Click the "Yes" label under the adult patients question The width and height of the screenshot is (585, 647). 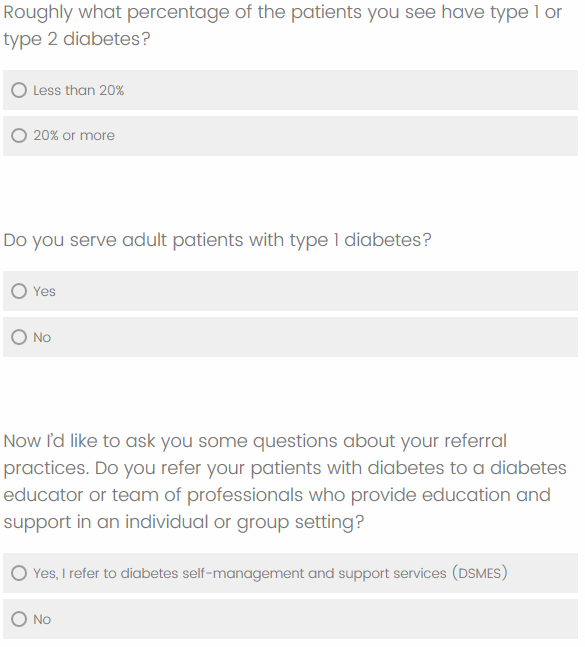(x=44, y=291)
